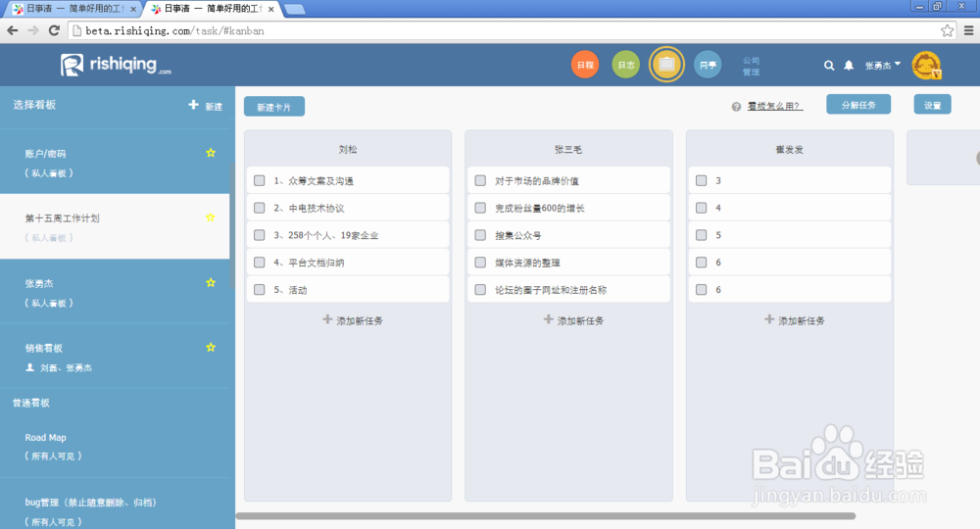Select the 张勇杰 private board in sidebar
The image size is (980, 529).
click(115, 291)
